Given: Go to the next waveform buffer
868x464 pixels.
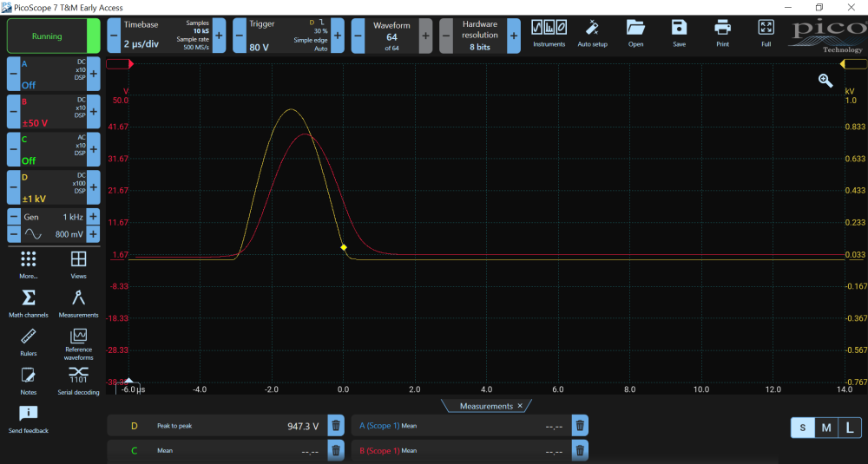Looking at the screenshot, I should 425,36.
